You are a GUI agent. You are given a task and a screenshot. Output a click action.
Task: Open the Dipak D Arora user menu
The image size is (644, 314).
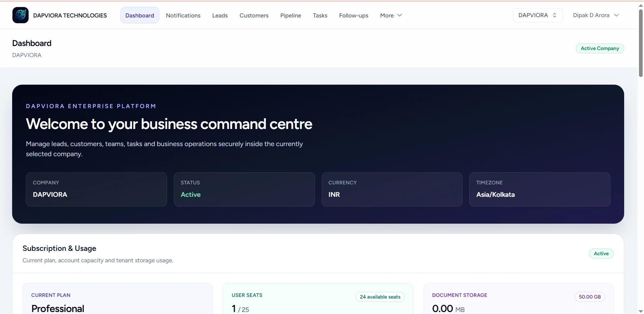coord(596,15)
